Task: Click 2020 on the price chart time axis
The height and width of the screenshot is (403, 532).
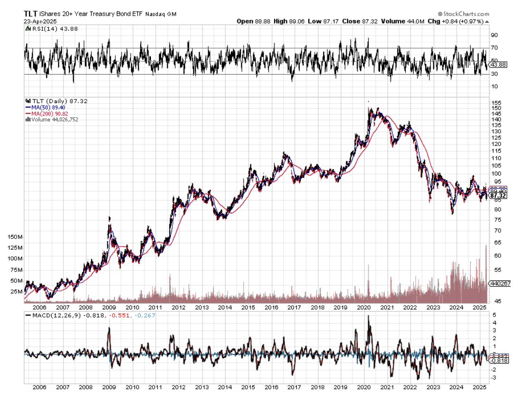Action: click(x=364, y=307)
